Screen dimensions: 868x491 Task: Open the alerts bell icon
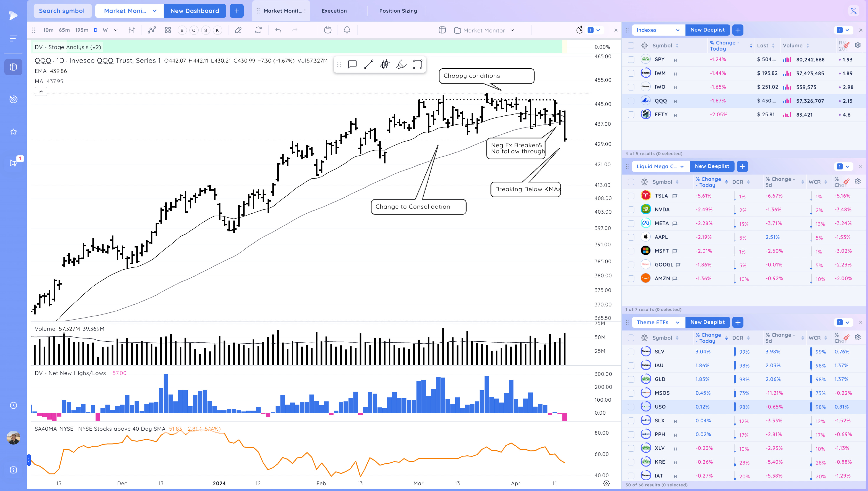point(347,30)
